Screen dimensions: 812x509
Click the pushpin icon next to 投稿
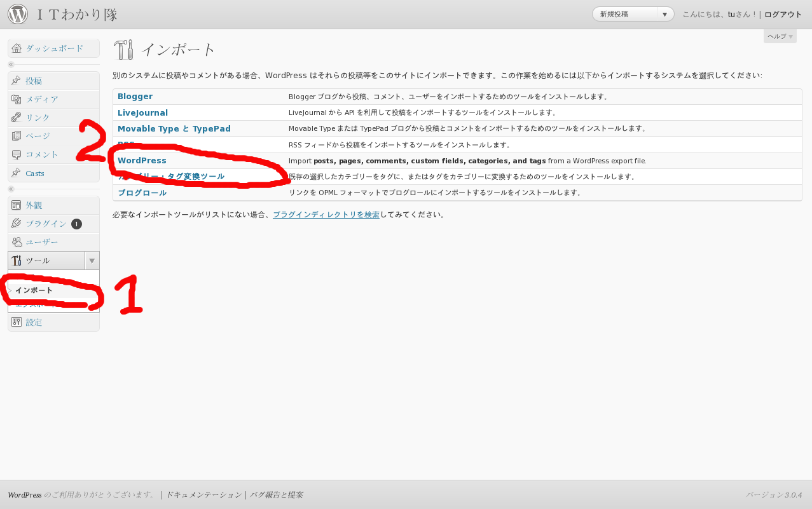click(17, 81)
